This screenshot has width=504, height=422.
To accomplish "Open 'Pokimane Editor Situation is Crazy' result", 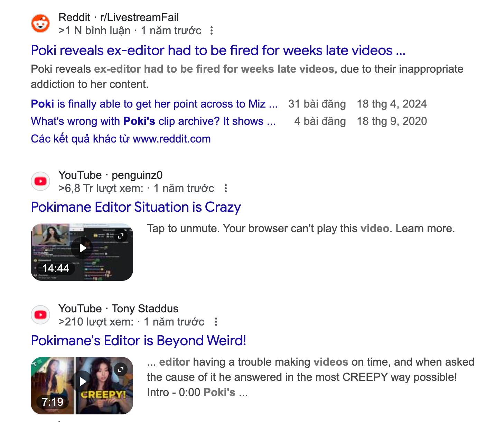I will 136,207.
